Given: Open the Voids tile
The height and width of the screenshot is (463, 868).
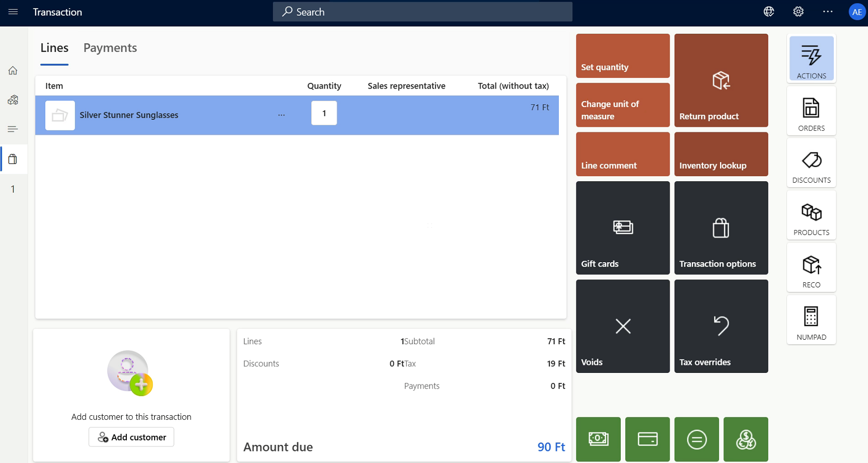Looking at the screenshot, I should click(x=623, y=326).
